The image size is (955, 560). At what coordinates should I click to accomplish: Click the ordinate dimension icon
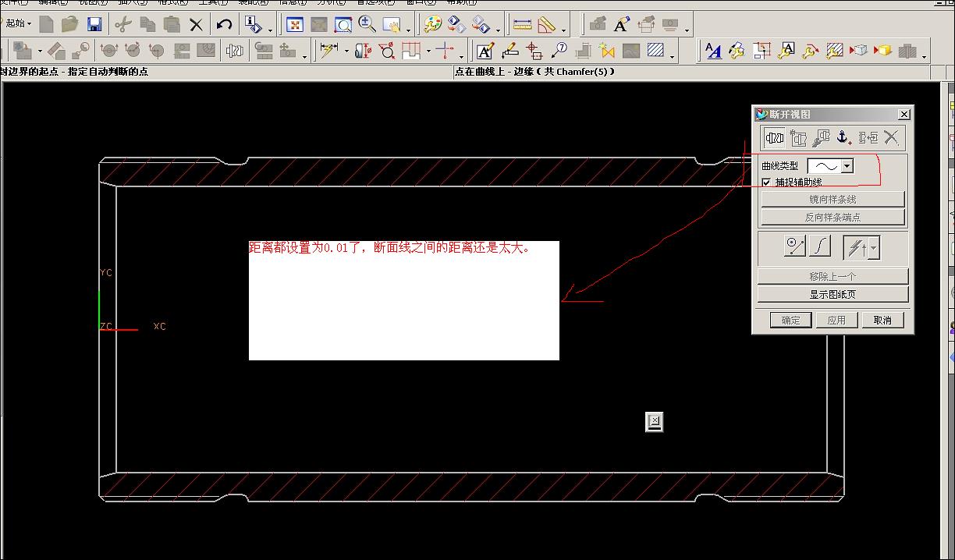pyautogui.click(x=445, y=51)
